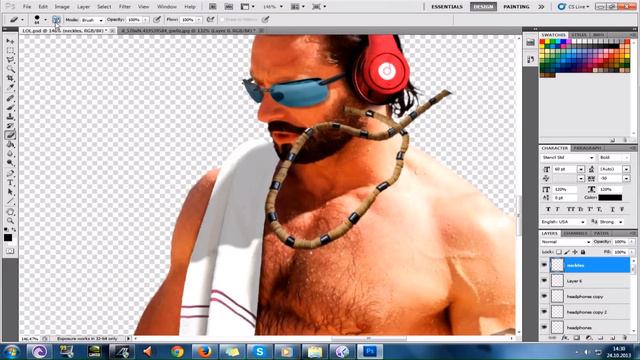The height and width of the screenshot is (360, 640).
Task: Open the Filter menu
Action: point(124,7)
